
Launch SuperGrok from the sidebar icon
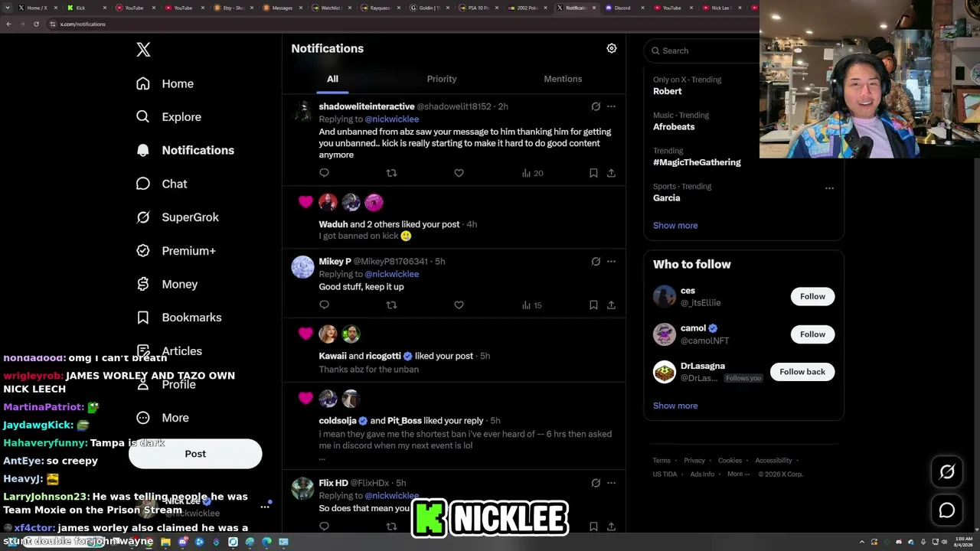point(143,217)
